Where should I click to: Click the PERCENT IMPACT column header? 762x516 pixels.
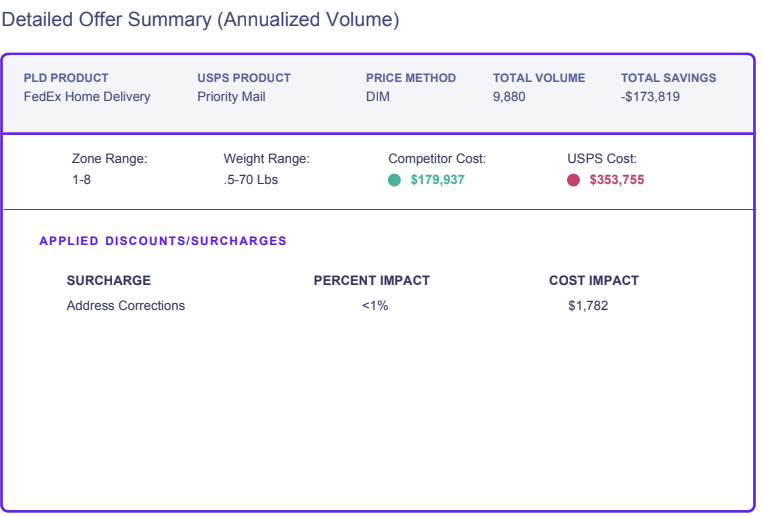tap(372, 280)
